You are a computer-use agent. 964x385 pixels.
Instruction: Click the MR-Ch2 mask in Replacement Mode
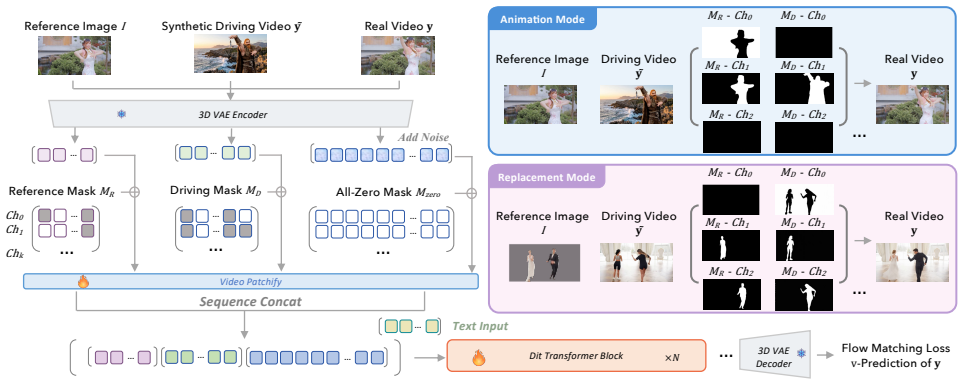[x=731, y=294]
